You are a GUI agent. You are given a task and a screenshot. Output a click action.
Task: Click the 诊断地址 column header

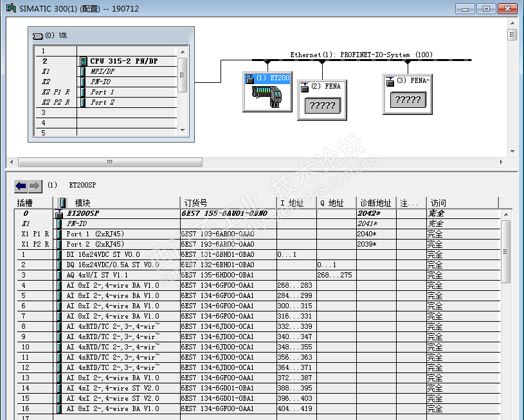(376, 203)
